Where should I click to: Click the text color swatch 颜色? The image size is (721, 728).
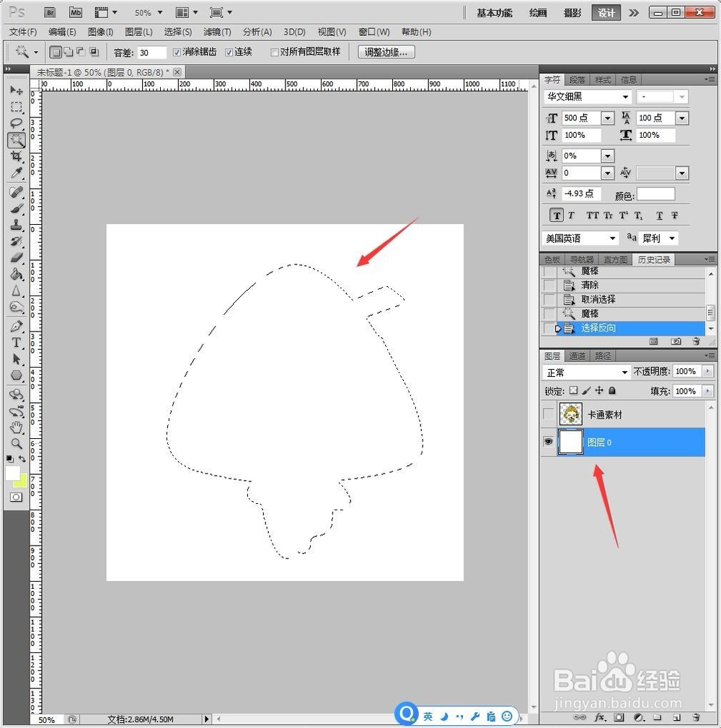tap(655, 194)
